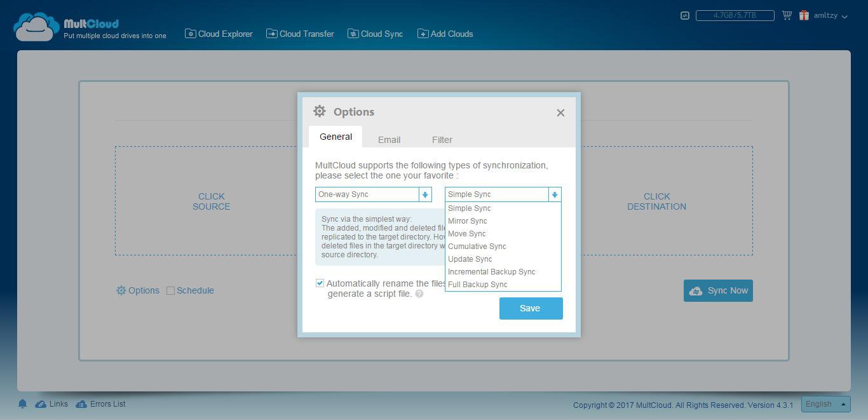Open the traffic stats icon near quota
This screenshot has width=868, height=420.
(685, 15)
